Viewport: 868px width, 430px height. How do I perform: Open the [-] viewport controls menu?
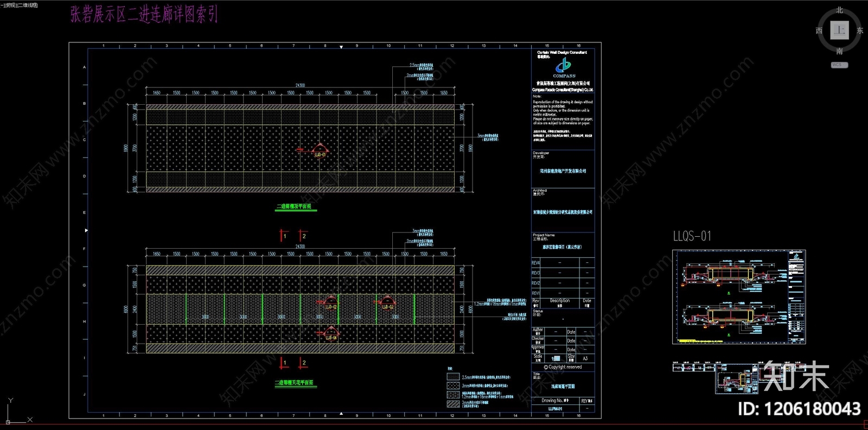pos(2,5)
